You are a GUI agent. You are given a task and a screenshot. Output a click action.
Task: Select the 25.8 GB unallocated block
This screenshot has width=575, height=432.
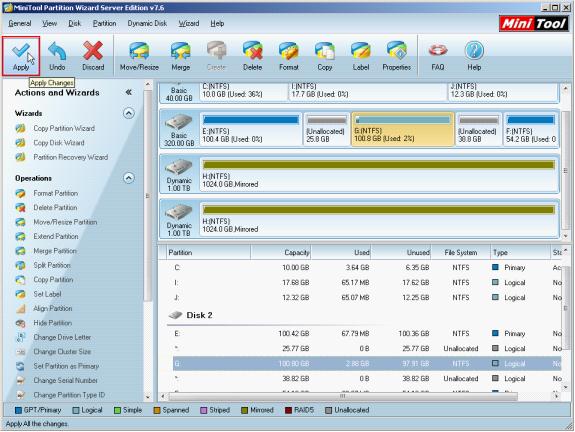326,129
